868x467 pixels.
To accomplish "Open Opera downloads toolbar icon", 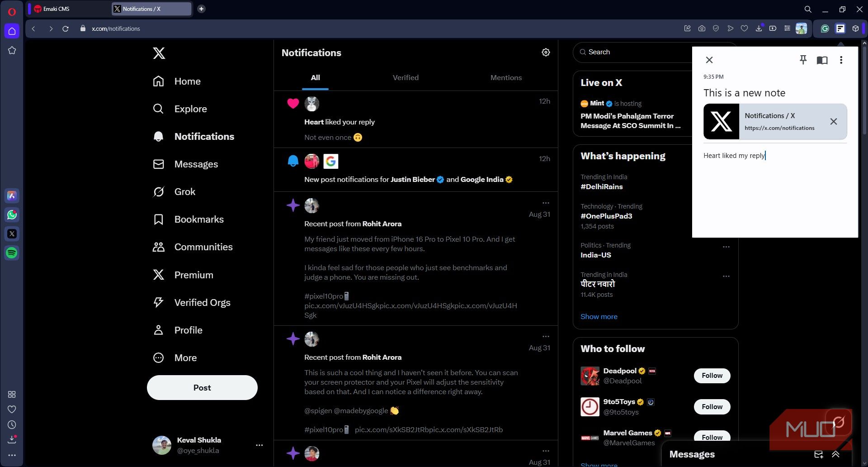I will [x=759, y=29].
